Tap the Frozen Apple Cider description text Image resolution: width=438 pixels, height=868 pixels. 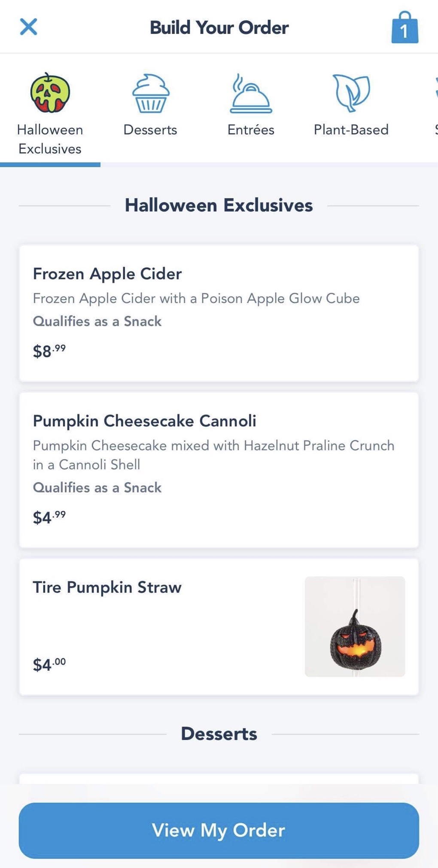[196, 298]
